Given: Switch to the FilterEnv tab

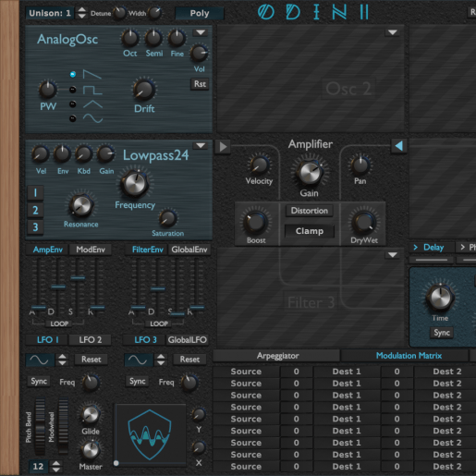Looking at the screenshot, I should (x=147, y=250).
